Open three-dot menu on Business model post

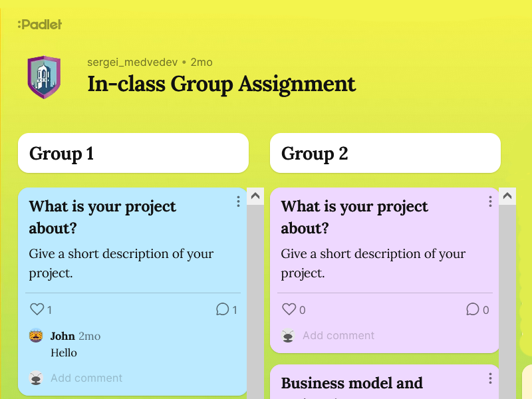click(490, 378)
